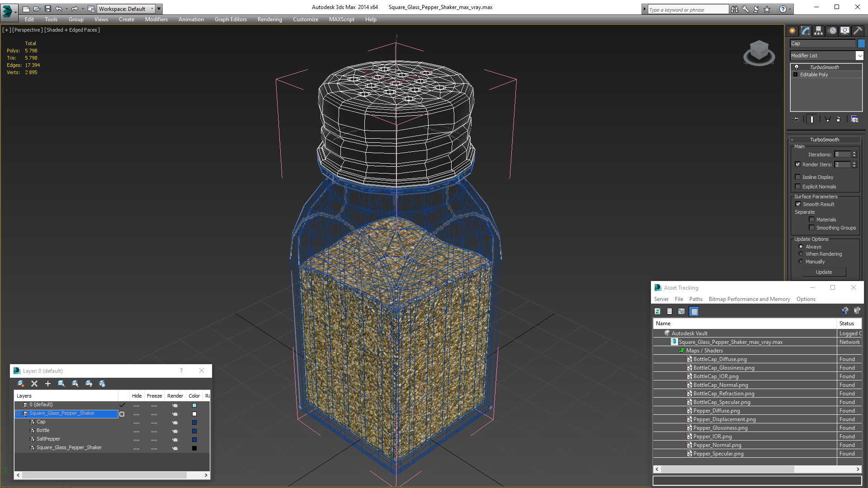Viewport: 868px width, 488px height.
Task: Open the Display command panel tab
Action: 845,31
